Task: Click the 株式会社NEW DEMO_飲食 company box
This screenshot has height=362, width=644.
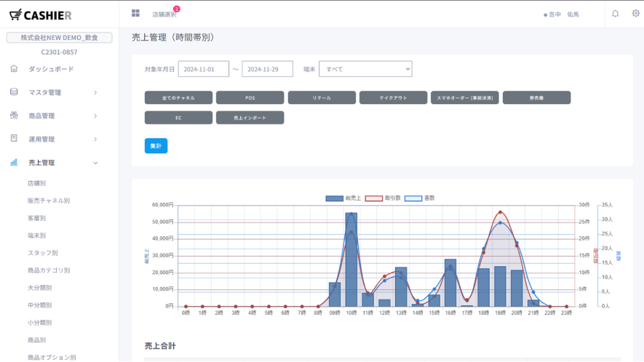Action: click(x=60, y=38)
